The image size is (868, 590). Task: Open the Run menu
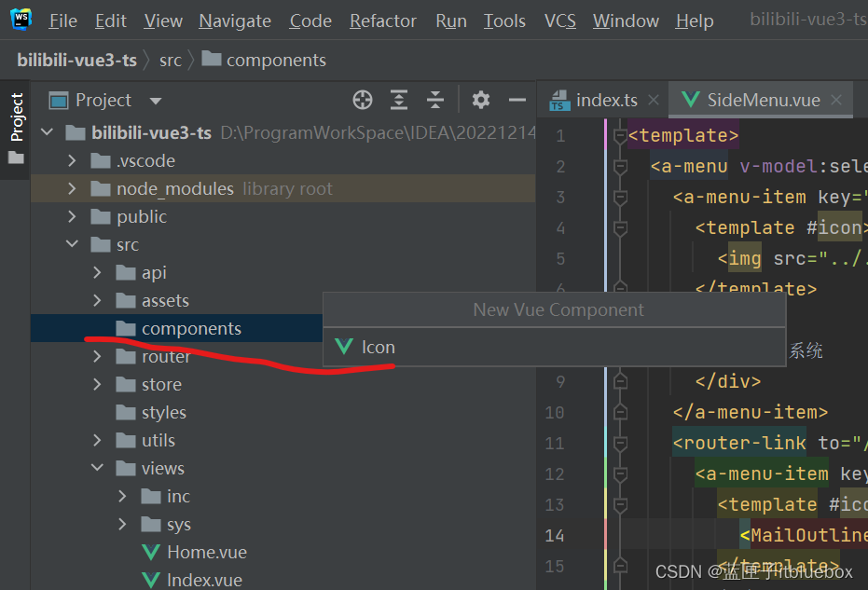[x=450, y=21]
